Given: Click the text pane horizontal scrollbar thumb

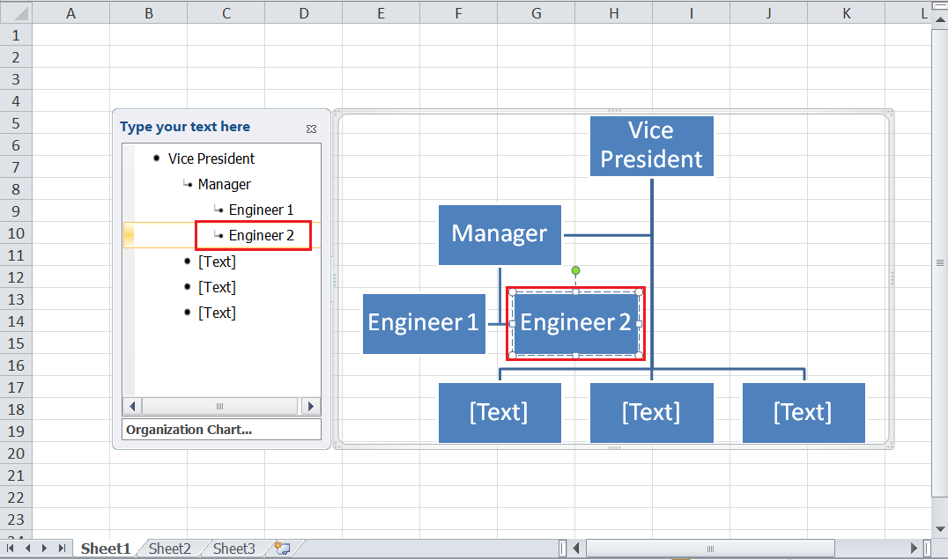Looking at the screenshot, I should 220,406.
